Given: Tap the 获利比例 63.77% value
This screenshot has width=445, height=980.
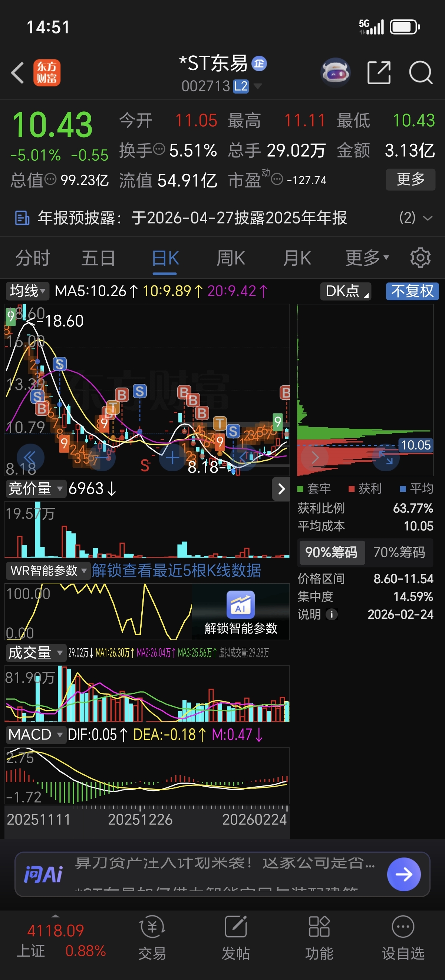Looking at the screenshot, I should point(413,508).
